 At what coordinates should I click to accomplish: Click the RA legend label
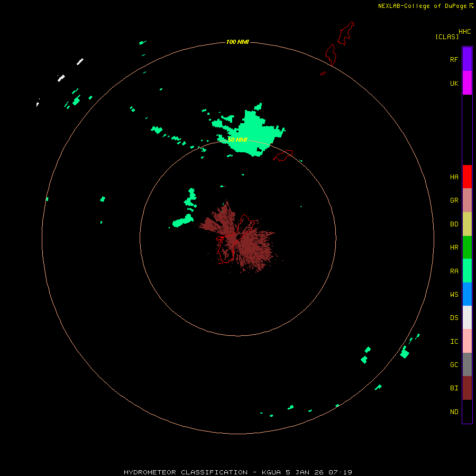(454, 271)
